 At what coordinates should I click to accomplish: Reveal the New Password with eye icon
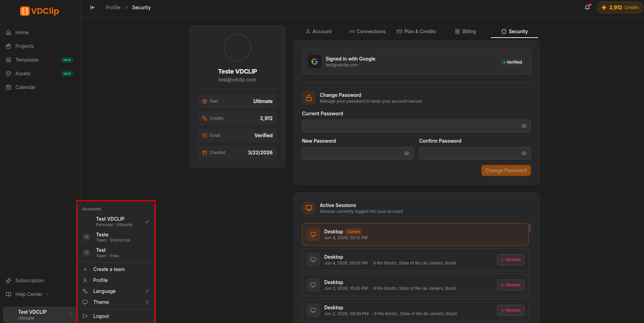[407, 153]
